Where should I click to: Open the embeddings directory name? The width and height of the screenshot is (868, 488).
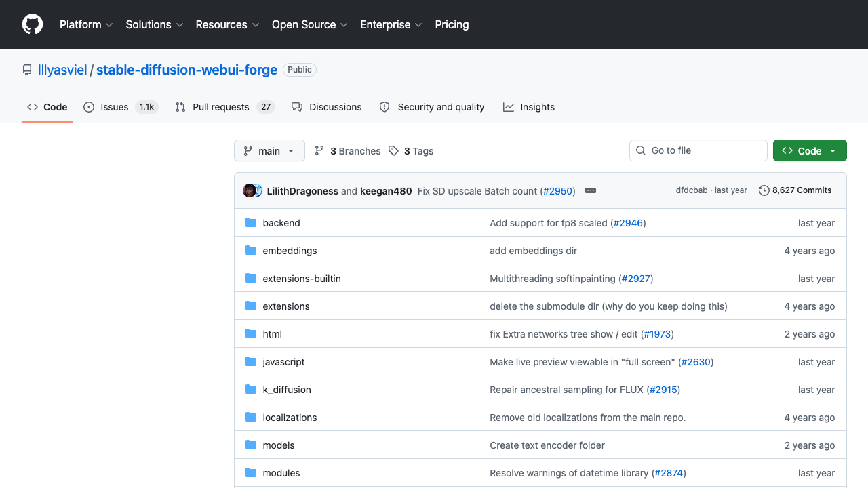(x=290, y=251)
